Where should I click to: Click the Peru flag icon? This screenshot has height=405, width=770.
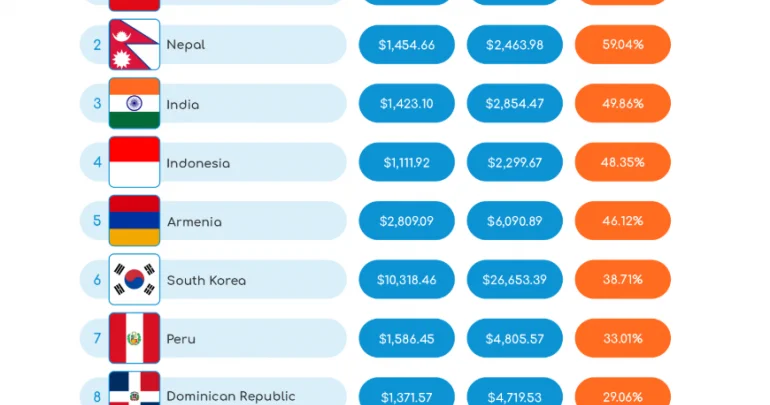pyautogui.click(x=134, y=338)
